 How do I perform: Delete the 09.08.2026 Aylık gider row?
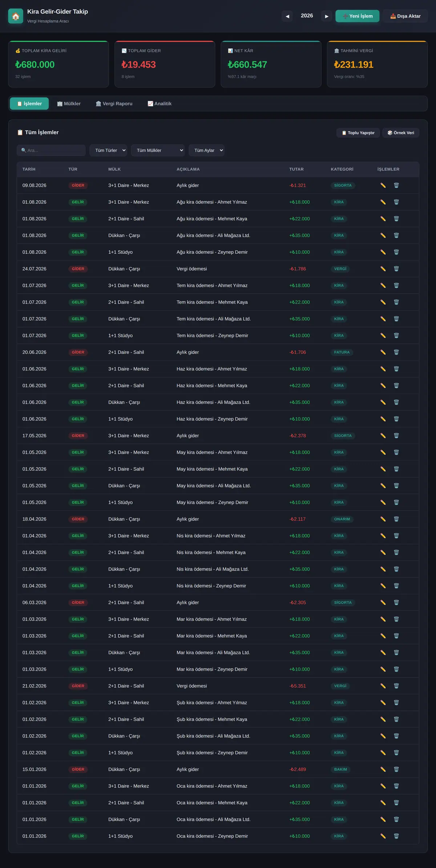tap(396, 186)
